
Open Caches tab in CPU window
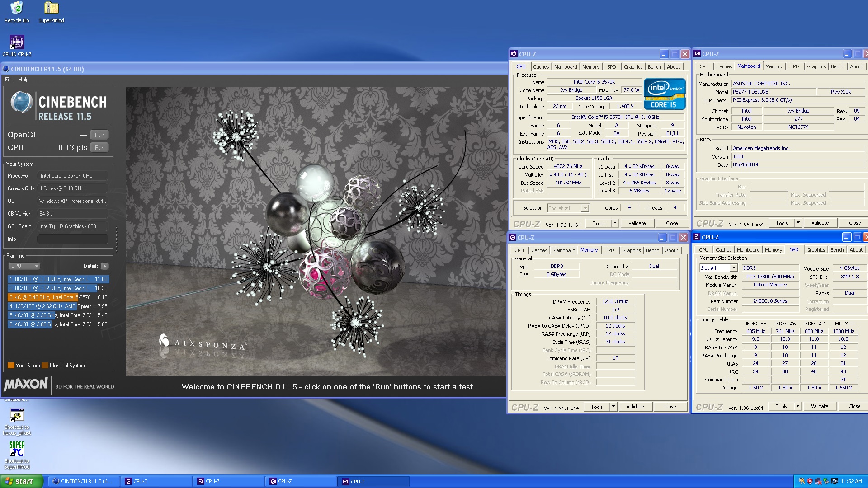[x=541, y=67]
